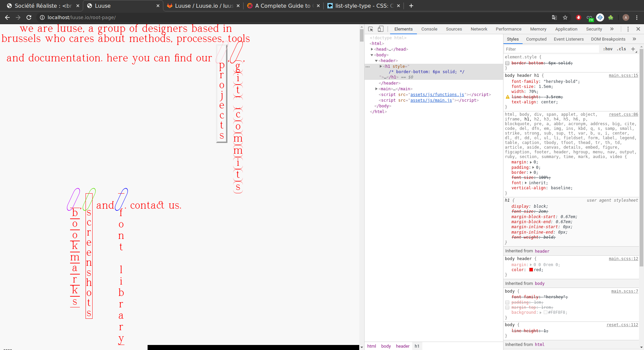Screen dimensions: 644x350
Task: Toggle the padding 1em checkbox in body
Action: [507, 302]
